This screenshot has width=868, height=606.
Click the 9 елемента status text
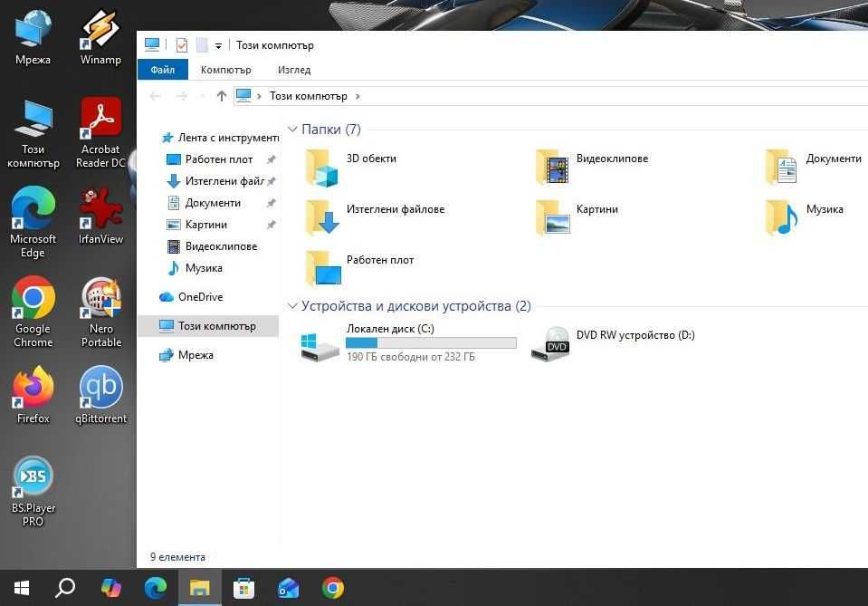(x=177, y=557)
